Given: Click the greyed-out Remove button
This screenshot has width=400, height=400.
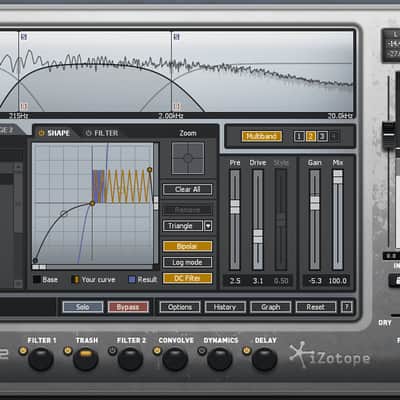Looking at the screenshot, I should pyautogui.click(x=187, y=210).
